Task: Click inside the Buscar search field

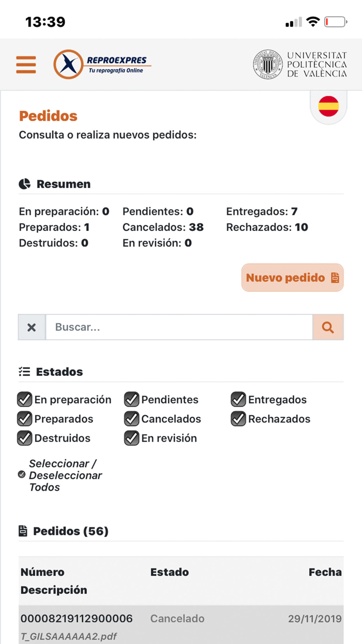Action: click(x=178, y=327)
